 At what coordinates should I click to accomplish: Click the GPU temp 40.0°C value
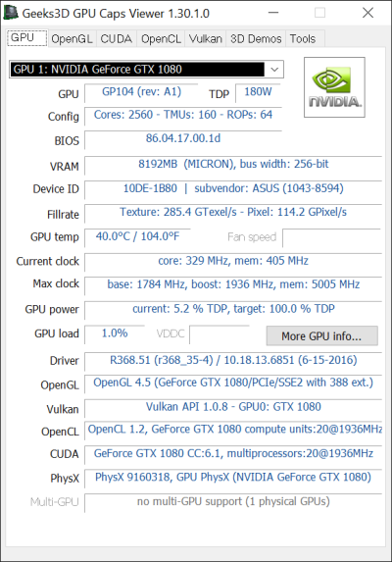pyautogui.click(x=138, y=237)
